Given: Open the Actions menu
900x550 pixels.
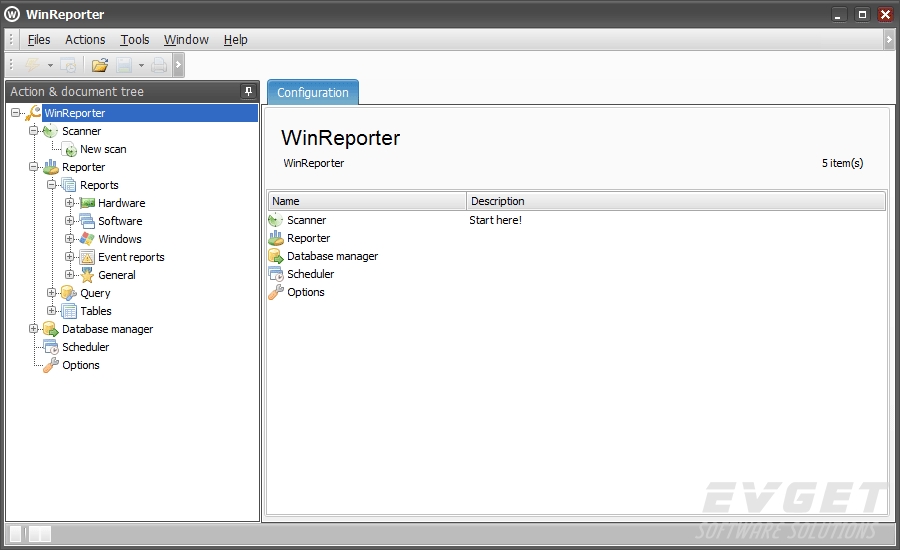Looking at the screenshot, I should [x=85, y=40].
